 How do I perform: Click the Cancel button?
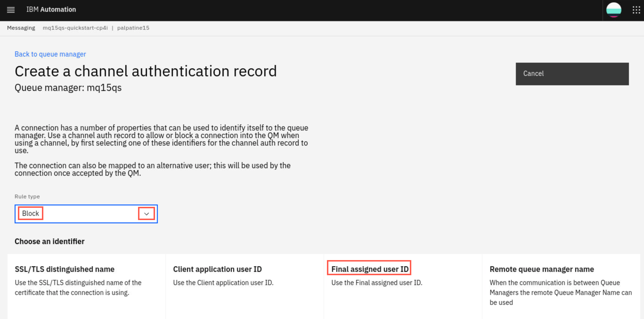572,74
